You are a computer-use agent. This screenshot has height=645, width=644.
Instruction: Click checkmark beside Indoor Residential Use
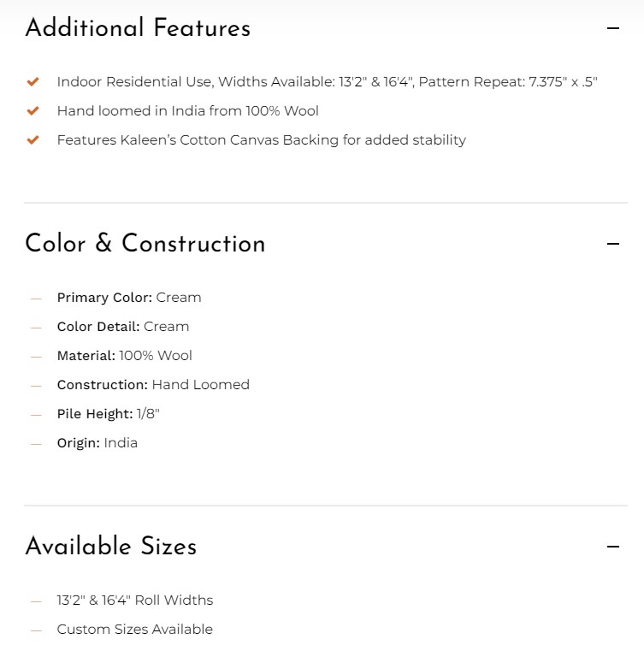pos(32,81)
